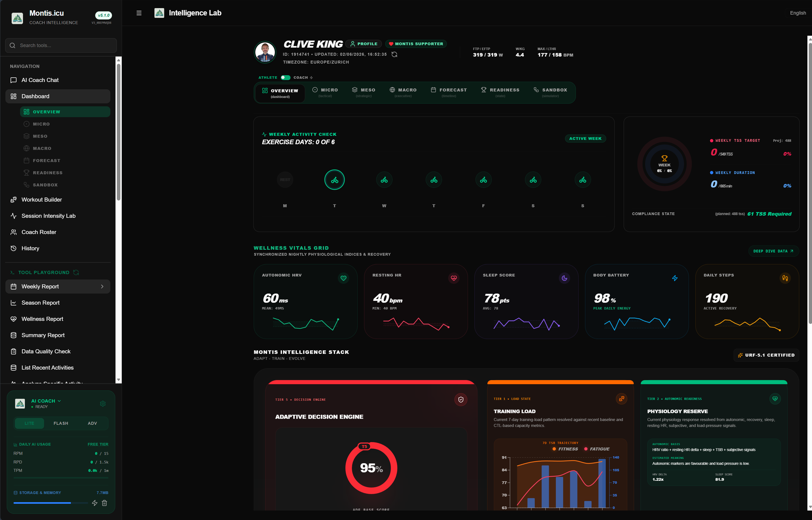Click the shield icon on Adaptive Decision Engine
Viewport: 812px width, 520px height.
(461, 399)
